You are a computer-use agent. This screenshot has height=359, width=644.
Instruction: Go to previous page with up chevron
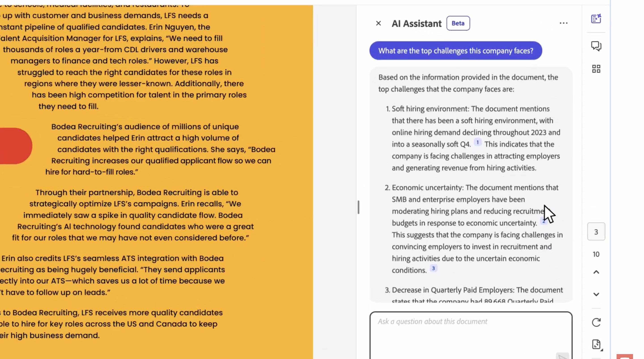(x=596, y=272)
